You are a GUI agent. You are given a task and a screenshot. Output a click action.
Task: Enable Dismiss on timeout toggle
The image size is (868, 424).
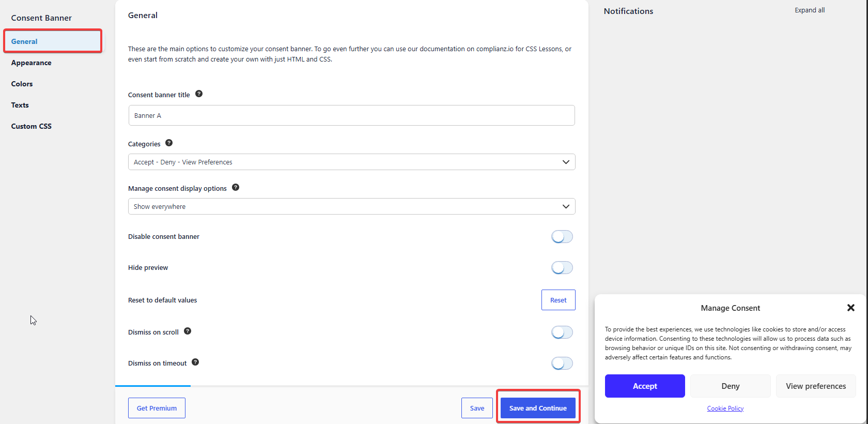coord(562,364)
